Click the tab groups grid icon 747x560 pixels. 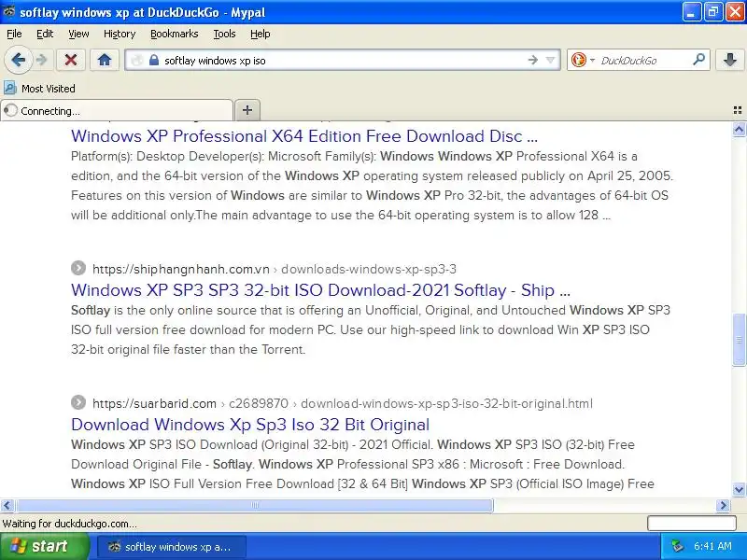pyautogui.click(x=737, y=110)
